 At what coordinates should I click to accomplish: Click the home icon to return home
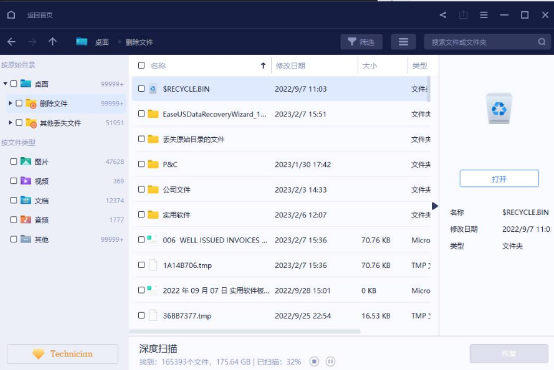click(11, 15)
